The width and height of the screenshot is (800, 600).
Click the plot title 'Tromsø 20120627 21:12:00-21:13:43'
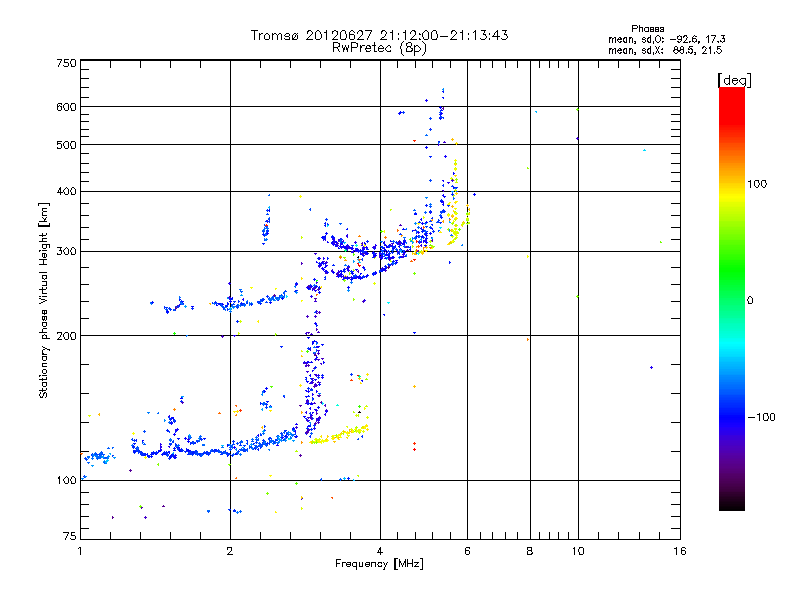[379, 35]
